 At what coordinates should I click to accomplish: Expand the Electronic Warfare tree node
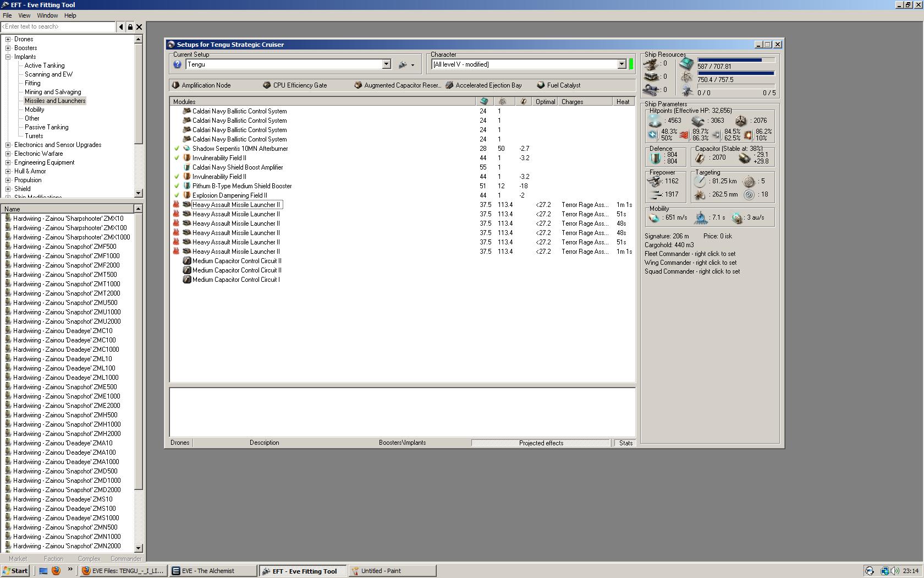click(8, 154)
